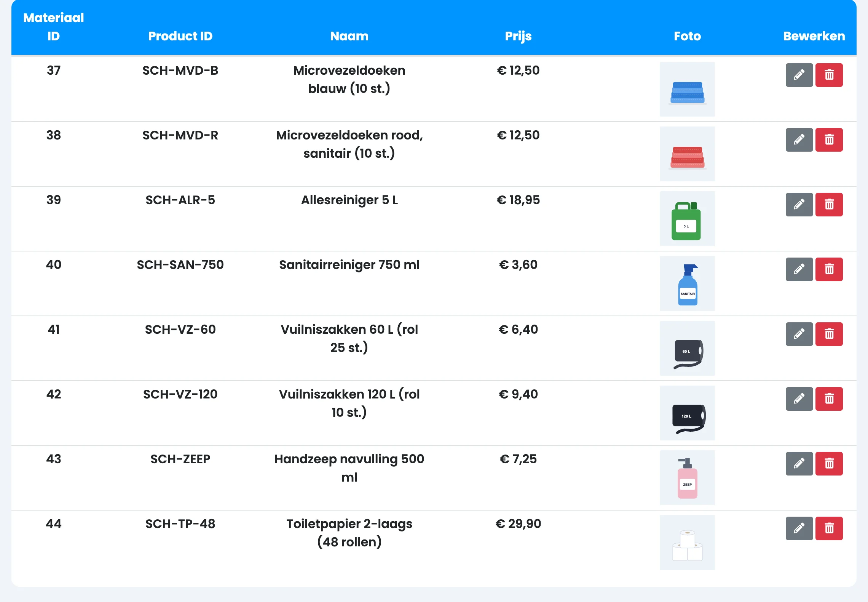This screenshot has height=602, width=868.
Task: Select product ID SCH-VZ-120
Action: (x=180, y=394)
